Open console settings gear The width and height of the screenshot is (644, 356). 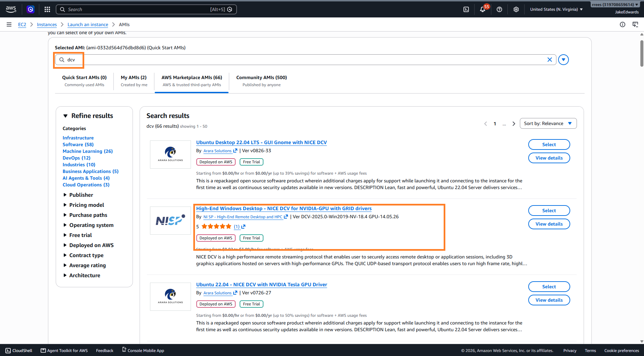pyautogui.click(x=516, y=9)
